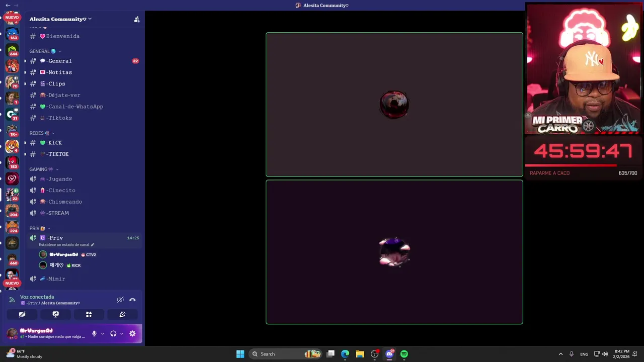Collapse the REDES category
Viewport: 644px width, 362px height.
pos(42,133)
